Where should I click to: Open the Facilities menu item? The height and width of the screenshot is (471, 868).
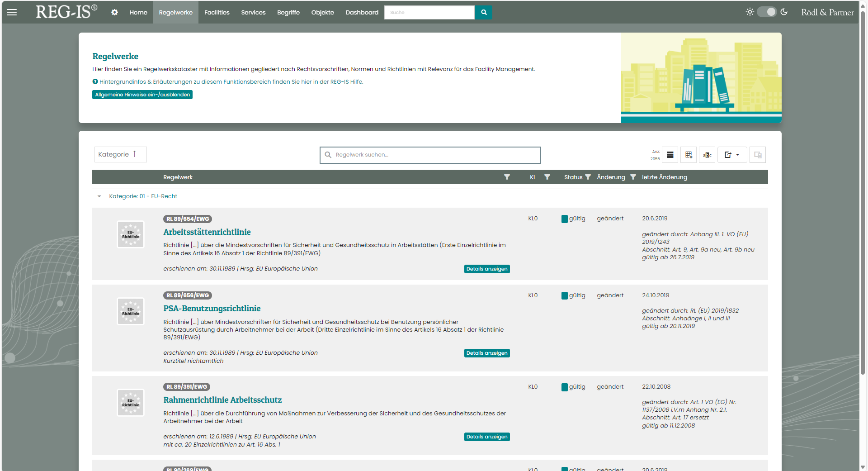(x=217, y=12)
